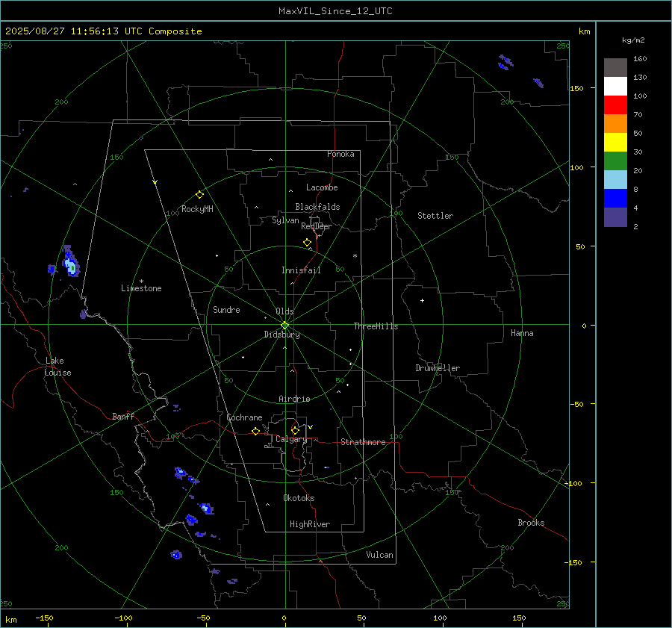The height and width of the screenshot is (628, 672).
Task: Click the Blackfalds label
Action: [317, 207]
